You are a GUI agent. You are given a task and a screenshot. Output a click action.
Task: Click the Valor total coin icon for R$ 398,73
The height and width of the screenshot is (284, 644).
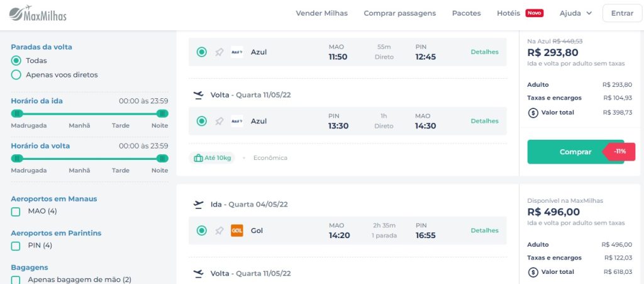pos(533,113)
